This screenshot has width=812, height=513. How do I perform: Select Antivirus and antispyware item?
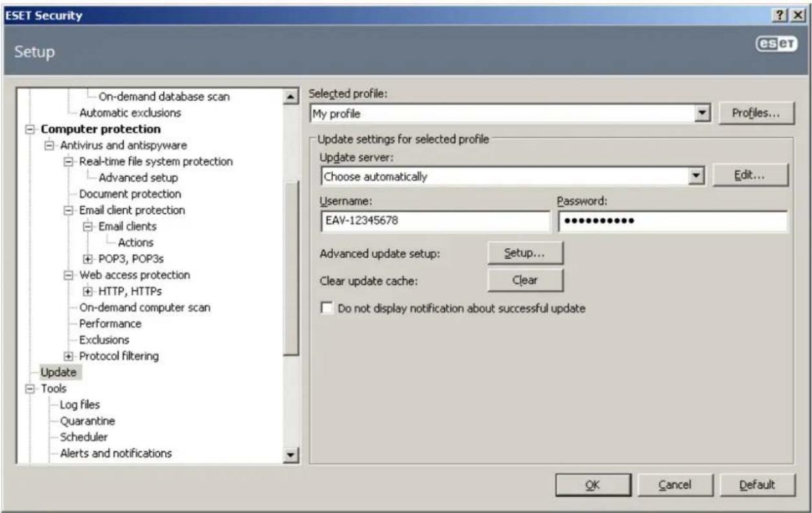124,145
